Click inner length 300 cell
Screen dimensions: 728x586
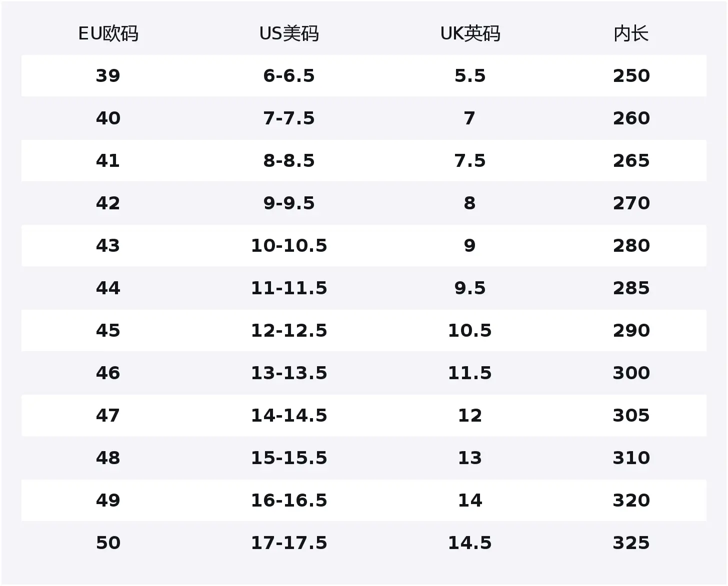(631, 373)
